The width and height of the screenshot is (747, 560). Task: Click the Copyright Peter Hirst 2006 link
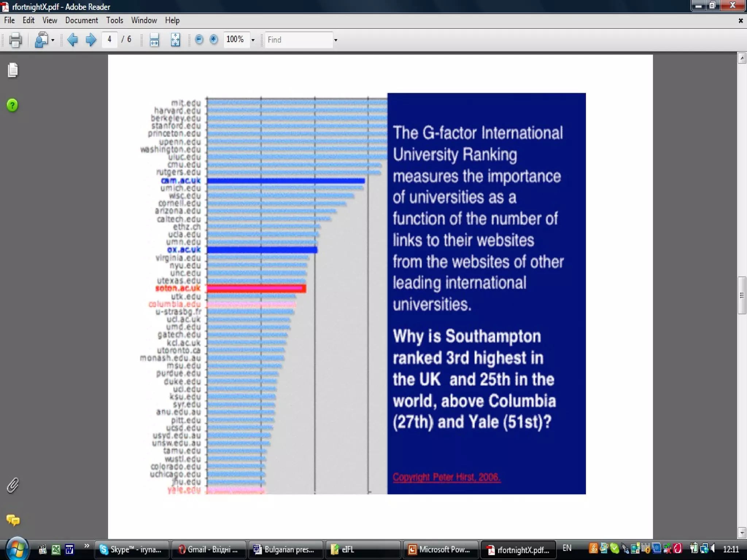(446, 477)
